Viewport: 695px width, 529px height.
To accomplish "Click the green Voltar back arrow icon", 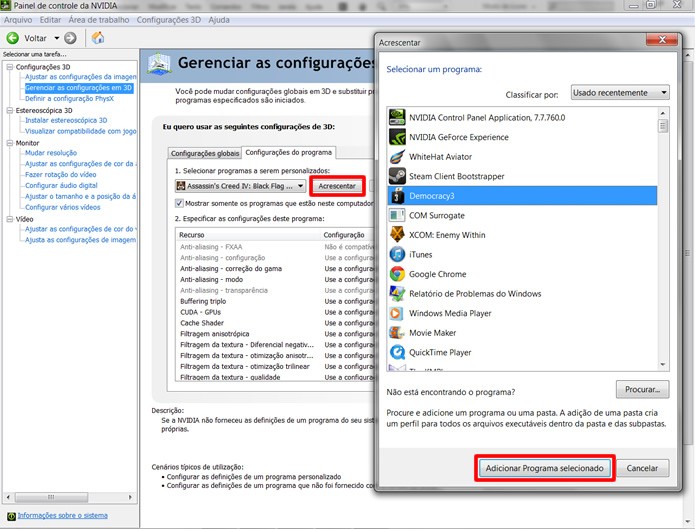I will [x=12, y=38].
